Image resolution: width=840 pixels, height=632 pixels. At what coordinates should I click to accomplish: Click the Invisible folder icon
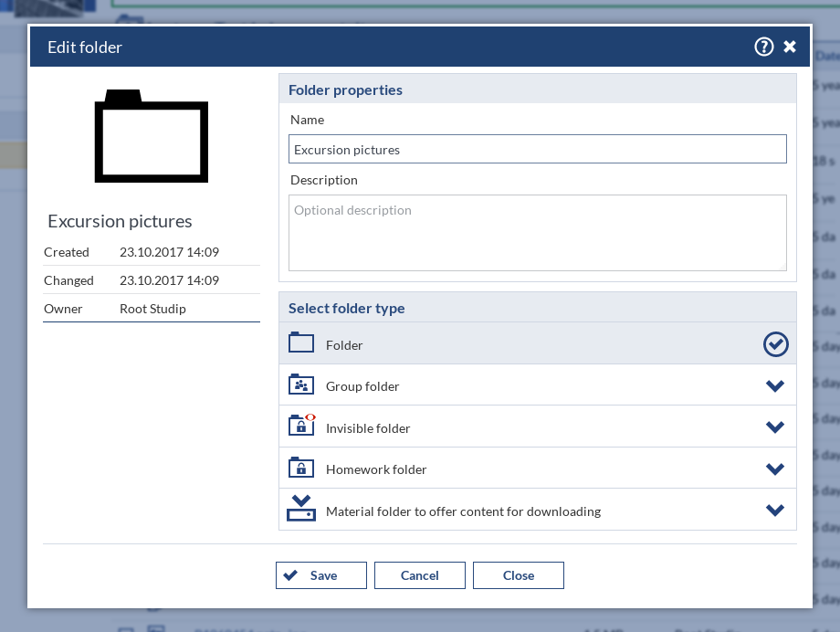[301, 426]
